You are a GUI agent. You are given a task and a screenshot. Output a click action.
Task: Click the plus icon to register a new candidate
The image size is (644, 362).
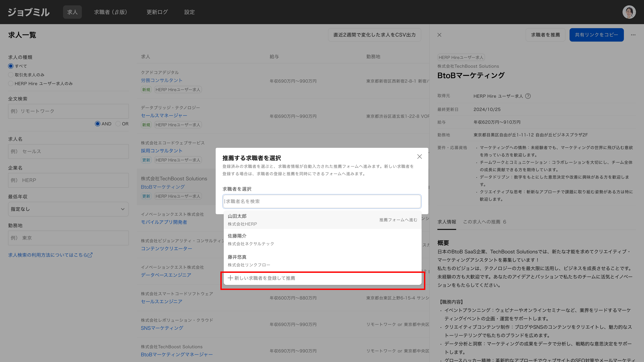(230, 278)
